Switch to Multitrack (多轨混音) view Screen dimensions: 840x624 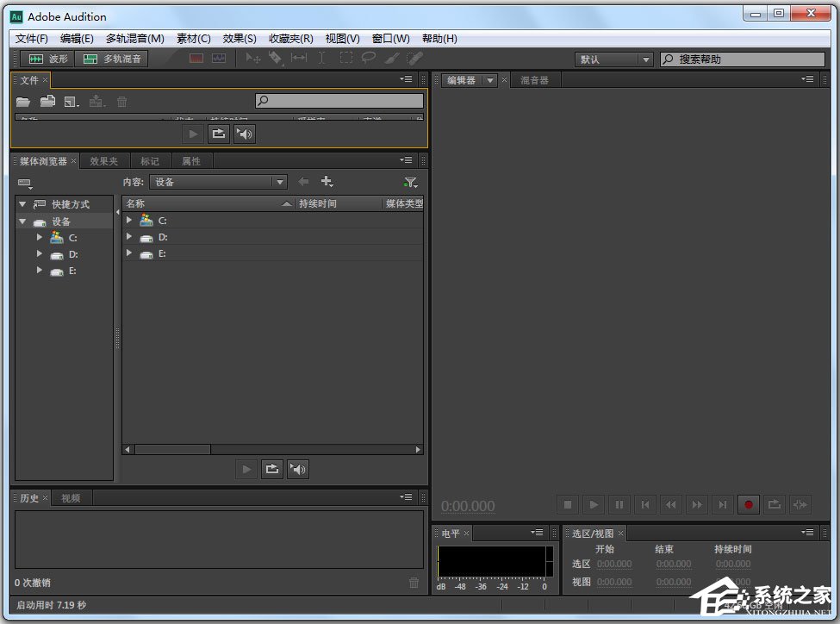point(112,59)
